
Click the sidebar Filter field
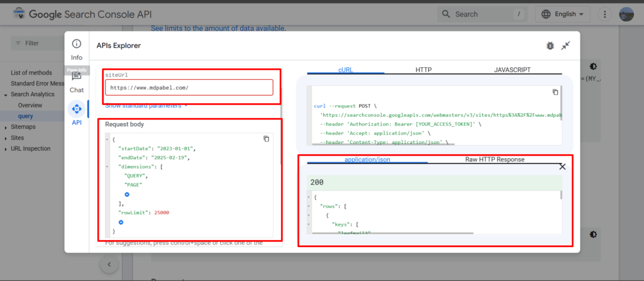(x=37, y=43)
